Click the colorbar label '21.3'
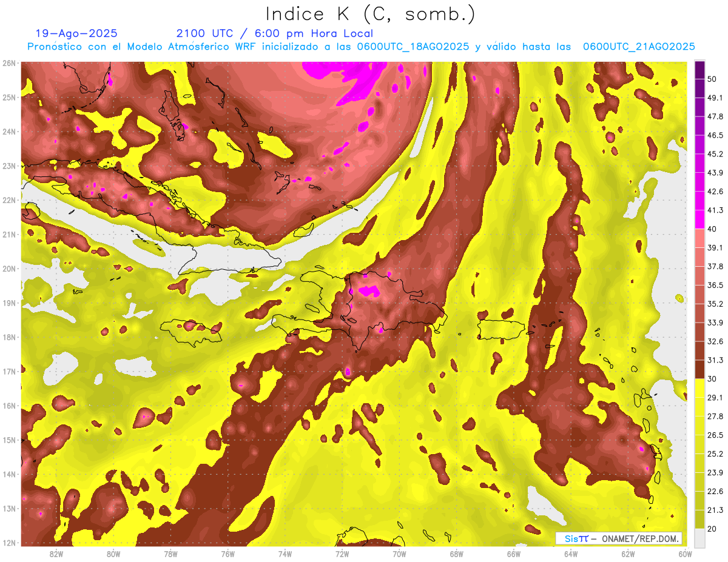The width and height of the screenshot is (728, 562). coord(715,510)
